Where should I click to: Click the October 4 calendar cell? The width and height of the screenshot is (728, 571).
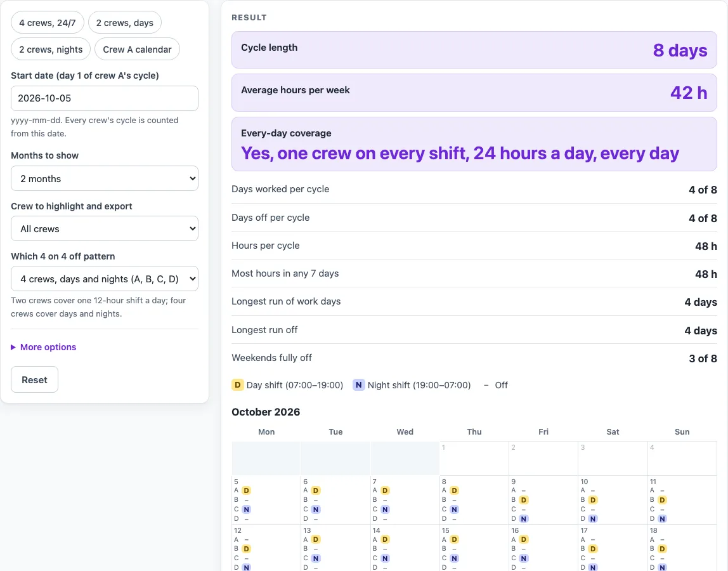pyautogui.click(x=682, y=458)
